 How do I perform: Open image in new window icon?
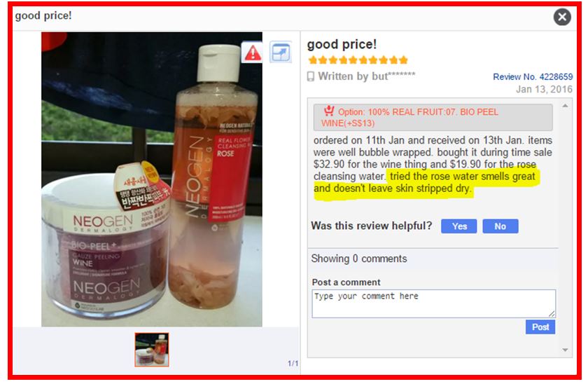[x=281, y=52]
